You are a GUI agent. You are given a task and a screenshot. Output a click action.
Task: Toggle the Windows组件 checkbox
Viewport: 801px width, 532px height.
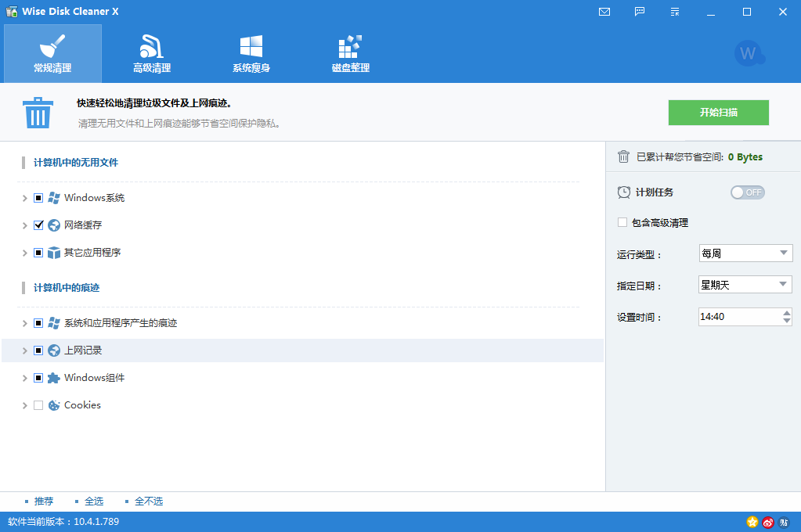(x=38, y=378)
